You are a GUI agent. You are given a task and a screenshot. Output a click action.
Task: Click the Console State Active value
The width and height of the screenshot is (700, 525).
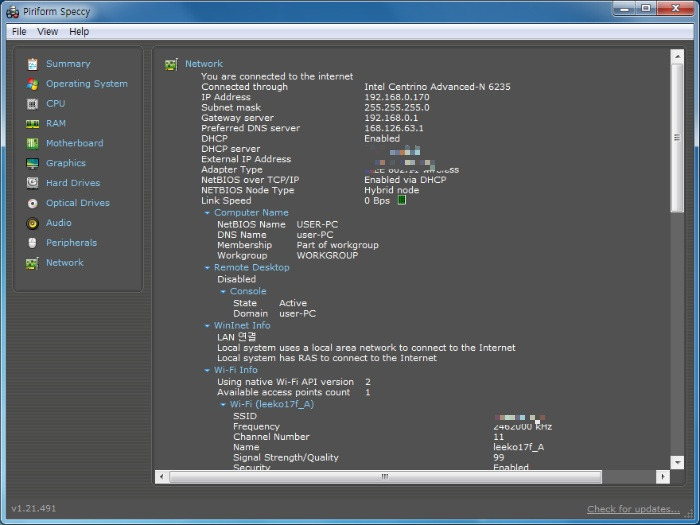[x=293, y=303]
